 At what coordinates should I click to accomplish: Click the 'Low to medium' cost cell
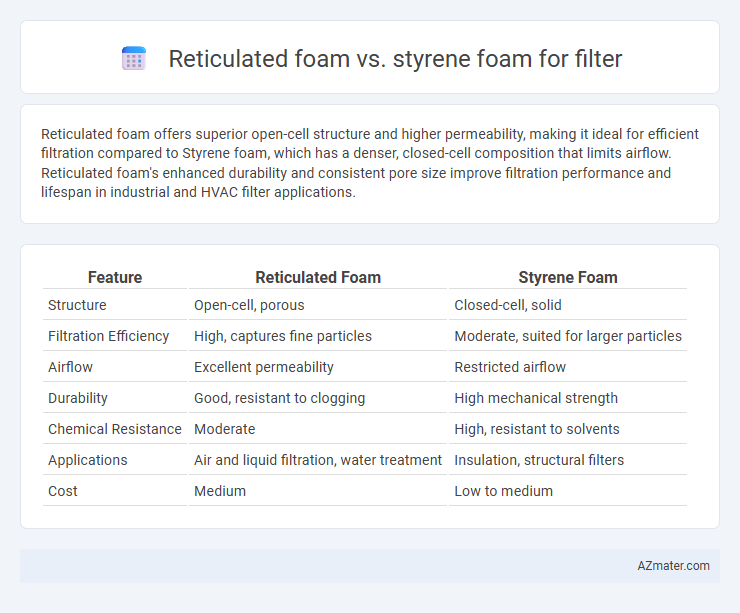coord(503,491)
